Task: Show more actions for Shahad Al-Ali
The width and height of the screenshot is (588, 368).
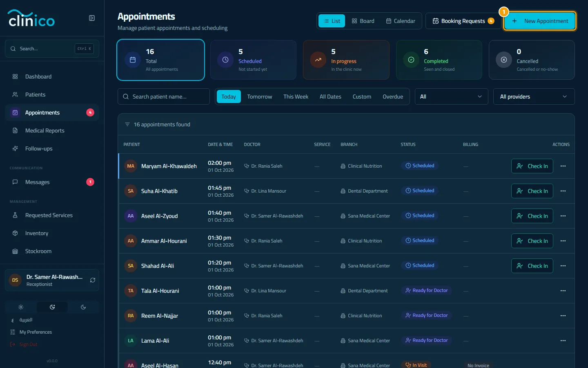Action: pos(563,266)
